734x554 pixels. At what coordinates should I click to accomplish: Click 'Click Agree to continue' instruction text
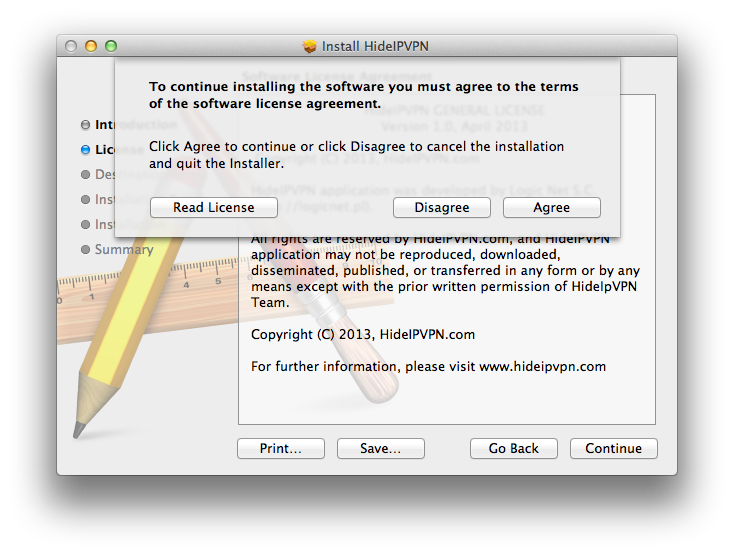pos(356,155)
